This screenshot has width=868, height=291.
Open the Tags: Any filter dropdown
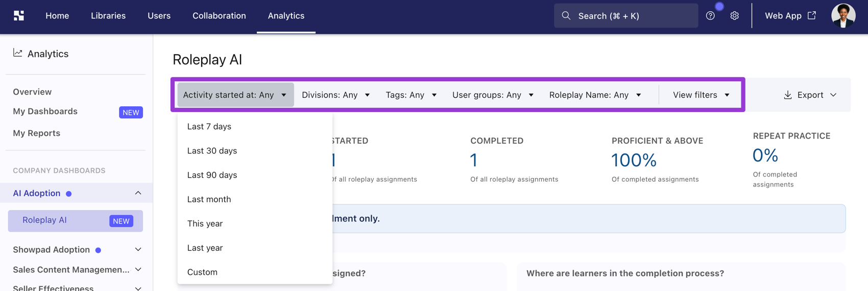(411, 95)
